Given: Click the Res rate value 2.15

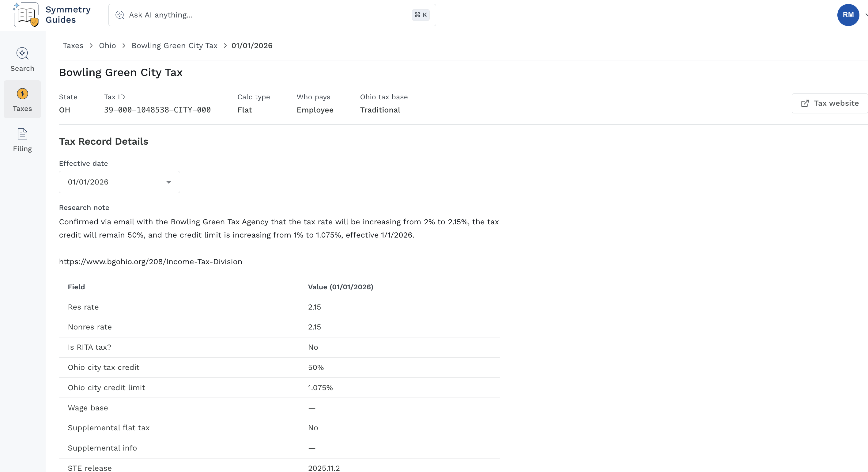Looking at the screenshot, I should 314,307.
